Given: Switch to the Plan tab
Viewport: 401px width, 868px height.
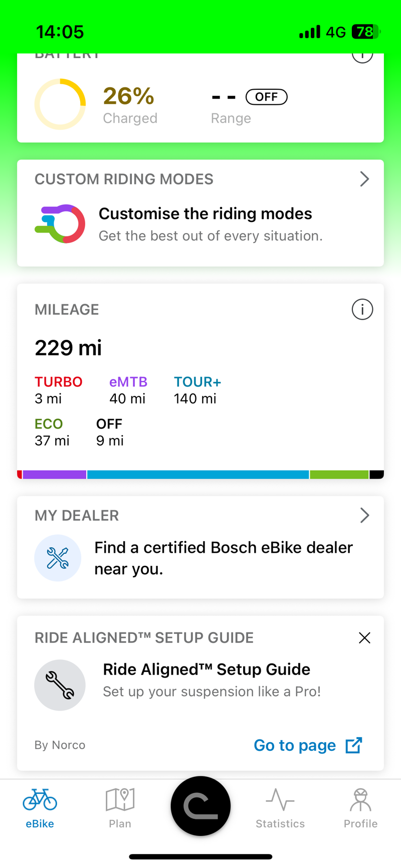Looking at the screenshot, I should (120, 806).
